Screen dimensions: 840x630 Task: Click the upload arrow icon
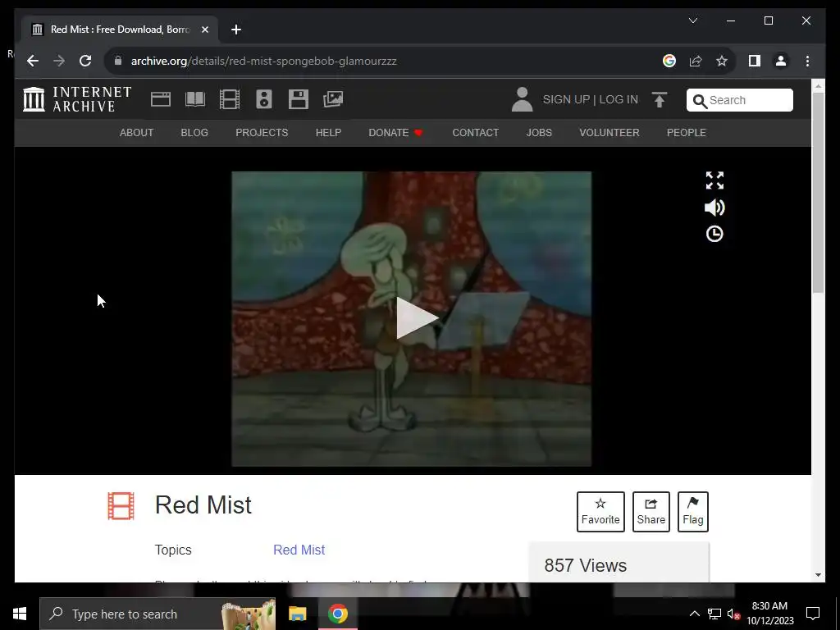pos(660,99)
